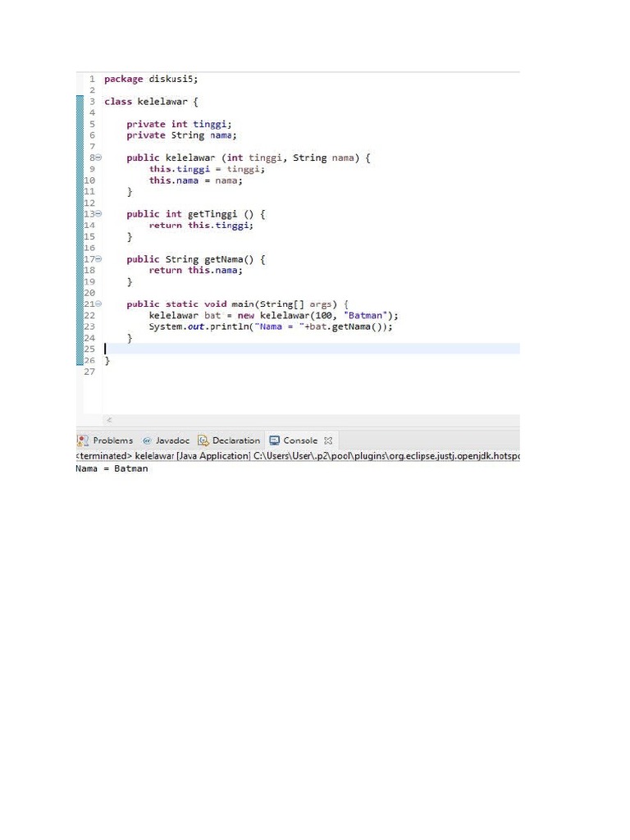Click the System.out.println statement
The width and height of the screenshot is (630, 840).
271,326
